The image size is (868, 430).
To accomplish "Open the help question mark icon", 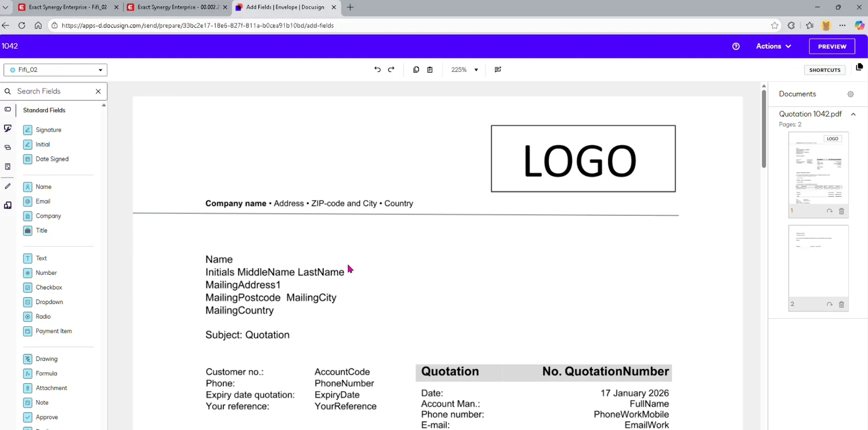I will click(x=736, y=46).
